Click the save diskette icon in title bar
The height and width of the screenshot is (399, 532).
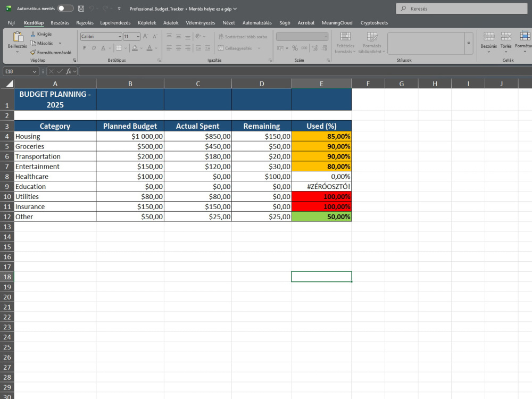pyautogui.click(x=81, y=9)
